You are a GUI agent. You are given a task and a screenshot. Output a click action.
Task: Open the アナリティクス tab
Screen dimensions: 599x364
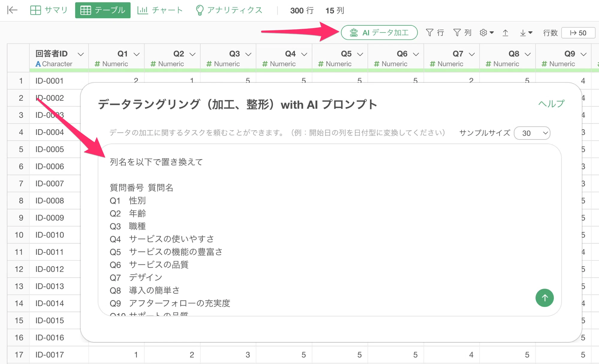tap(229, 10)
